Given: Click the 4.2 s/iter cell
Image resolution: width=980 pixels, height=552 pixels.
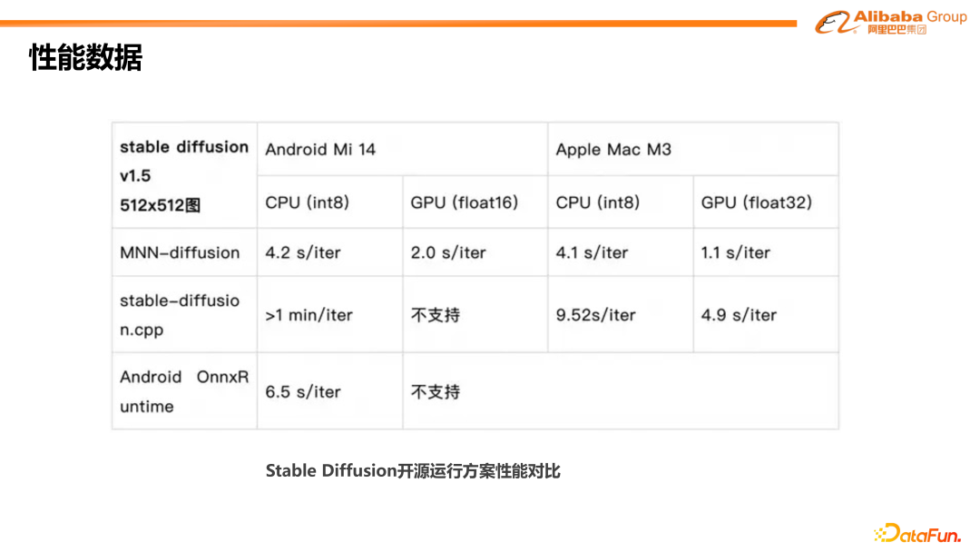Looking at the screenshot, I should tap(303, 253).
